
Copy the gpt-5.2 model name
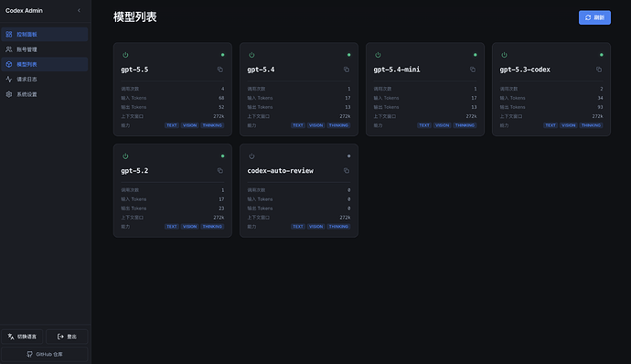pyautogui.click(x=220, y=171)
